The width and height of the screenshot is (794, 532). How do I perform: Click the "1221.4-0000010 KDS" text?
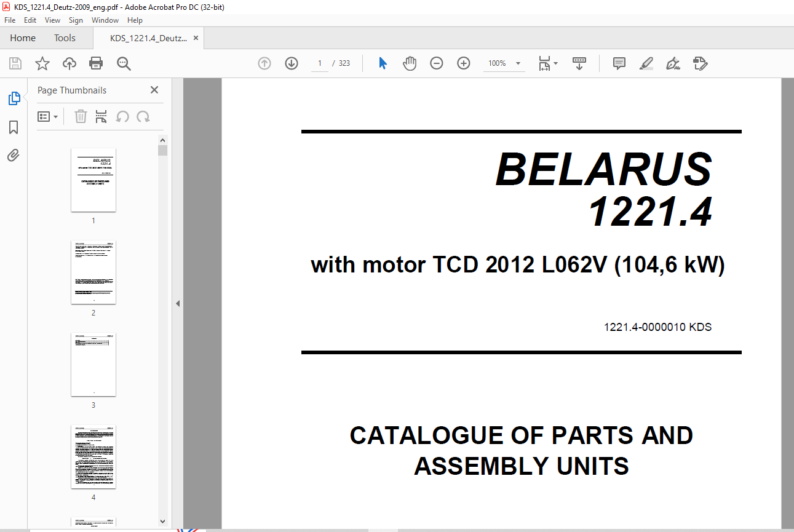(x=657, y=327)
